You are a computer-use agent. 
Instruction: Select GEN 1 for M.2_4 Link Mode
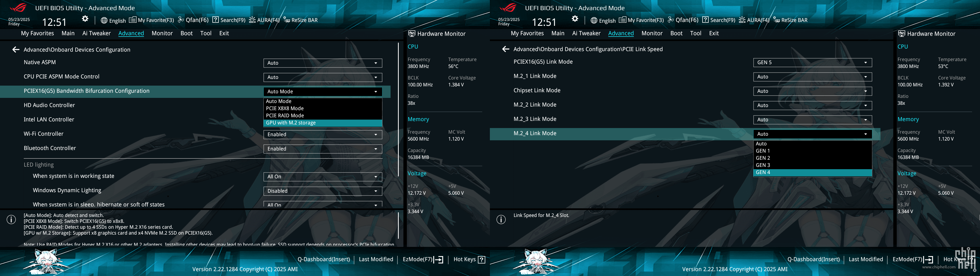813,151
